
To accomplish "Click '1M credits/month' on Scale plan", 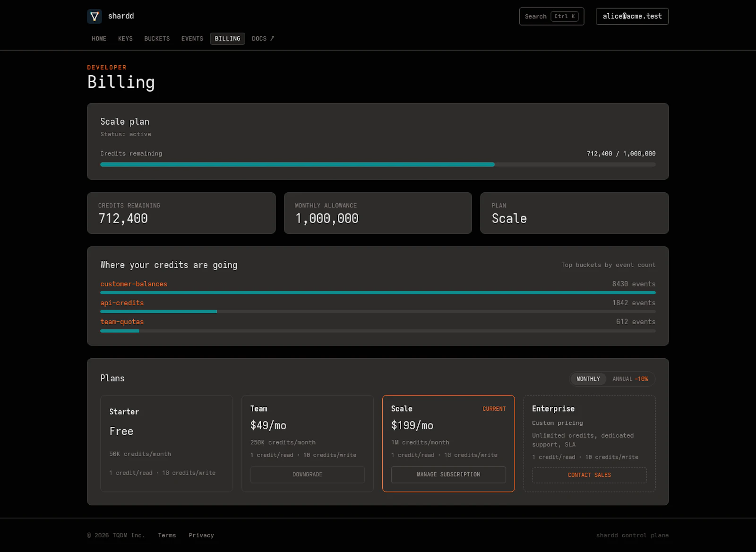I will (420, 443).
